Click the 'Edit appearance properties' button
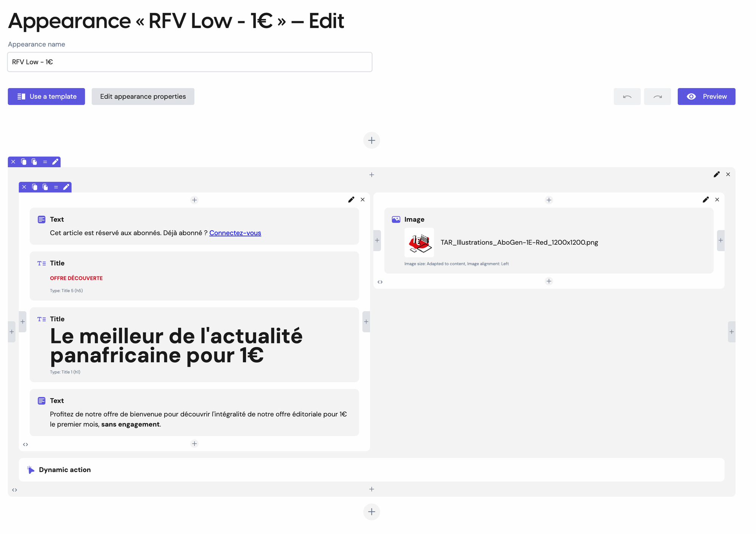This screenshot has height=534, width=756. click(143, 96)
